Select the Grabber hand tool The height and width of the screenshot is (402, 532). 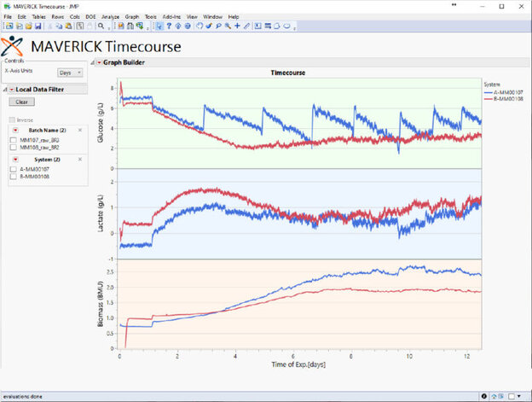[x=199, y=26]
